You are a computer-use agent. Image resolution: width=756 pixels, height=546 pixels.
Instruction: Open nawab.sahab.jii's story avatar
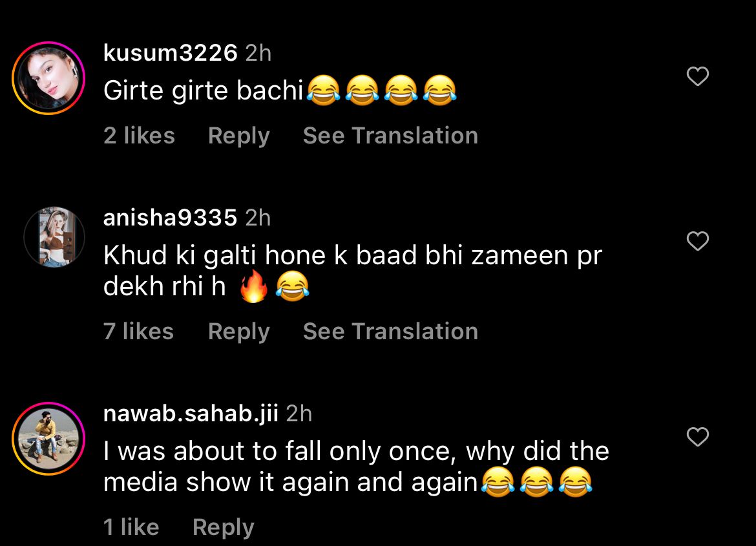pyautogui.click(x=48, y=439)
